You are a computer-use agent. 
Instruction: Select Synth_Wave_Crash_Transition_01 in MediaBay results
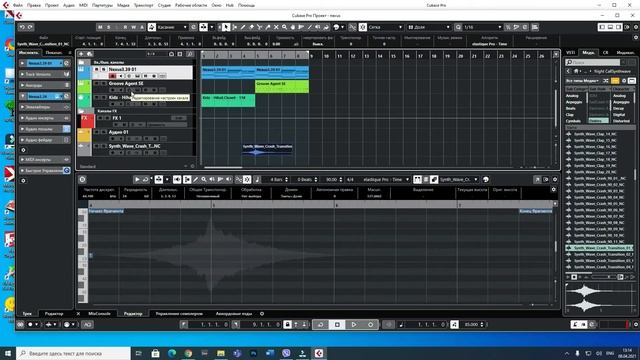click(x=599, y=248)
